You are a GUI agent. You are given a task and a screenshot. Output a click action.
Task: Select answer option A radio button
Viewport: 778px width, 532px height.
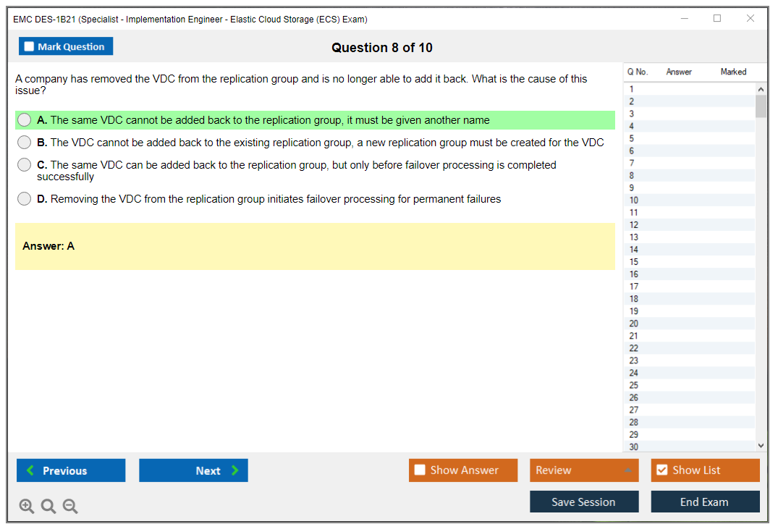(25, 120)
